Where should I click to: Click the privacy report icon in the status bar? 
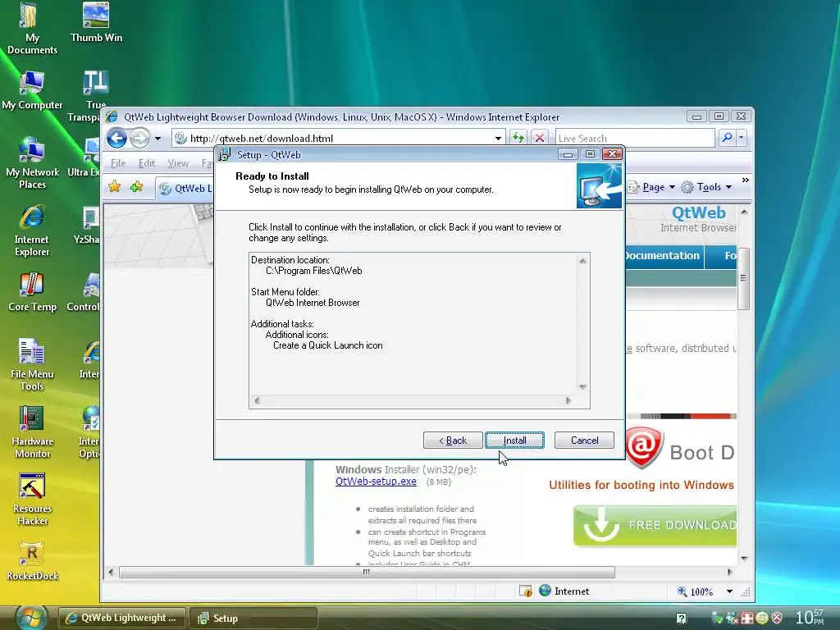(x=526, y=591)
